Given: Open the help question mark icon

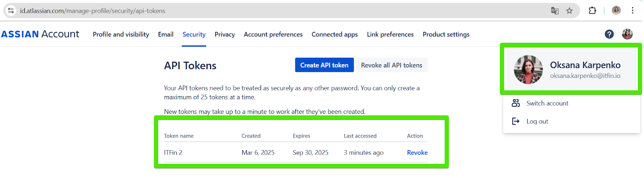Looking at the screenshot, I should [x=609, y=34].
